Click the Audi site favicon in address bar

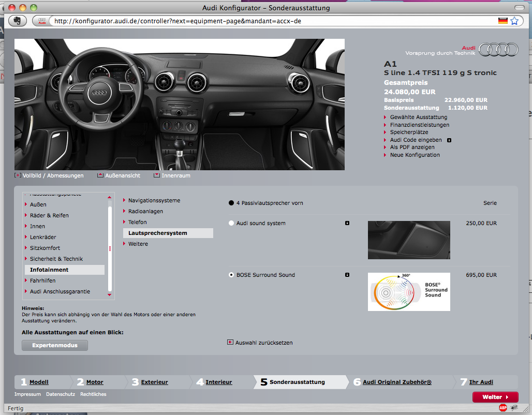click(x=42, y=21)
